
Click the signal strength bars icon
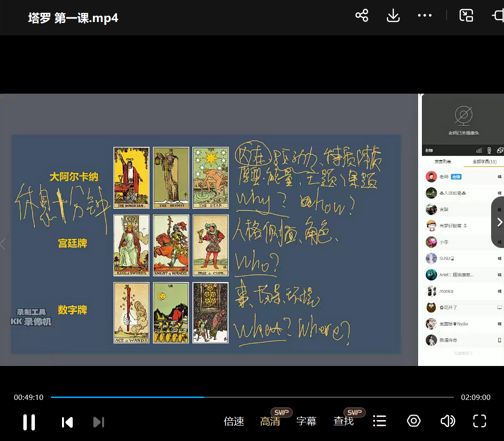[479, 150]
